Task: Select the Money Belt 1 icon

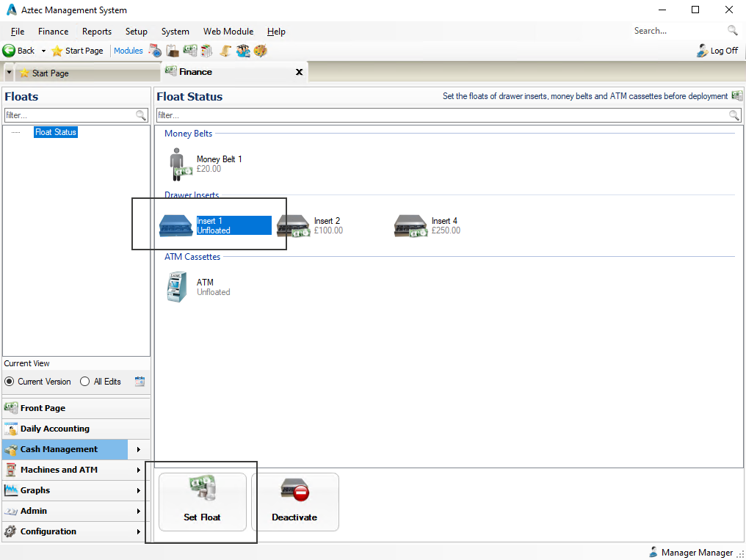Action: click(x=178, y=163)
